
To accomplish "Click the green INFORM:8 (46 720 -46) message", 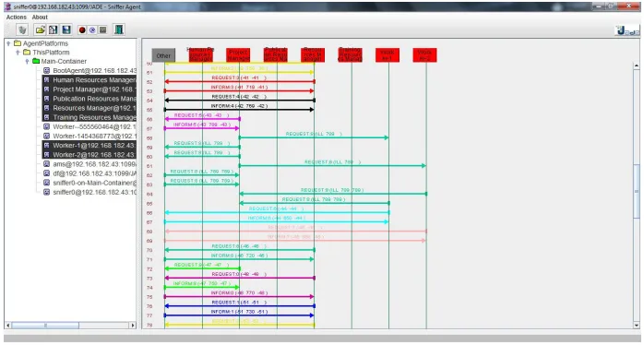I will [x=240, y=258].
